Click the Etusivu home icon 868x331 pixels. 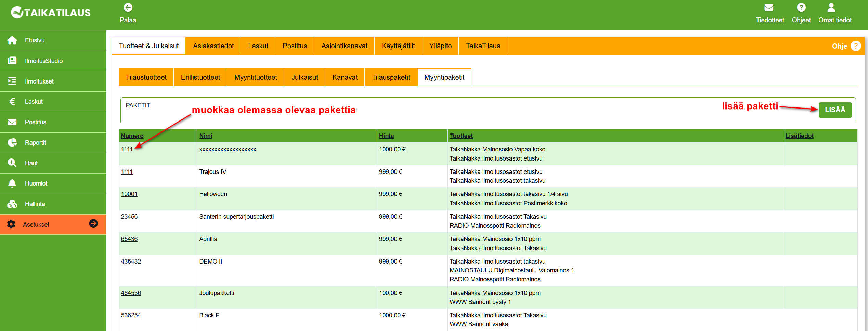(12, 40)
